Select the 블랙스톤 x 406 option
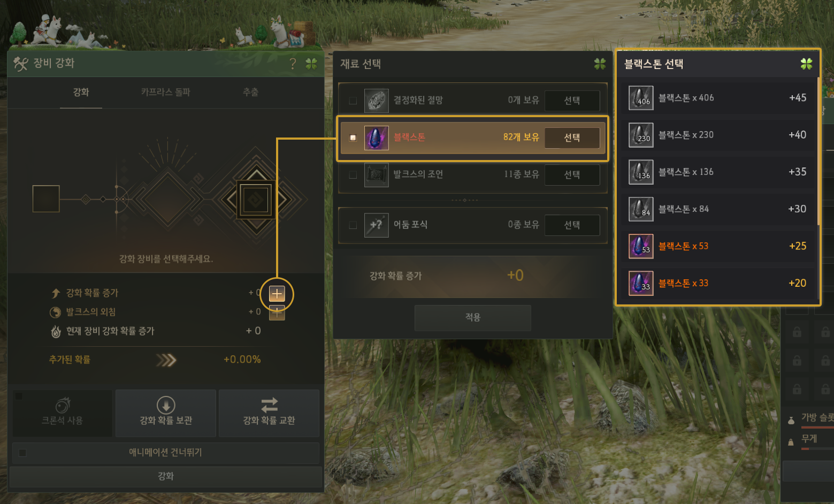 (x=717, y=98)
